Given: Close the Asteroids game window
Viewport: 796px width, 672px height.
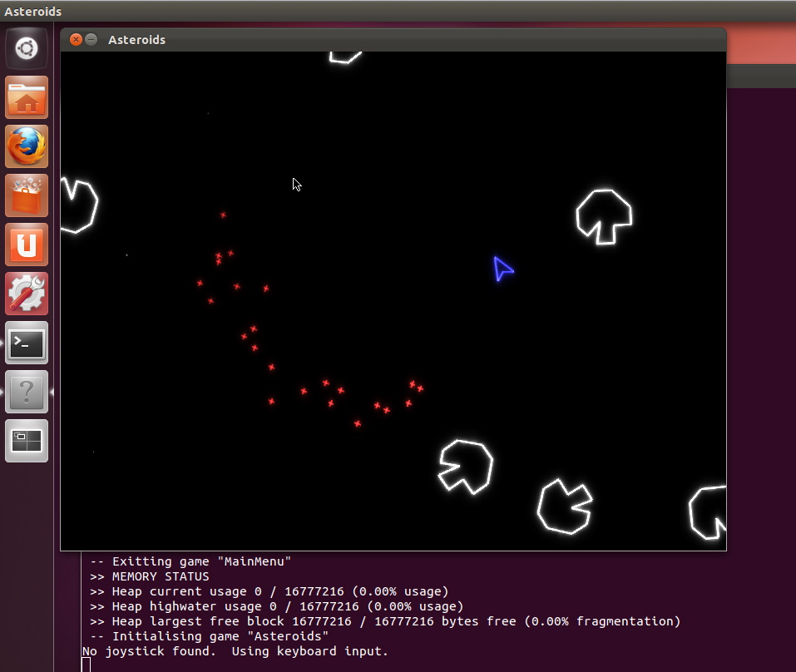Looking at the screenshot, I should (76, 40).
